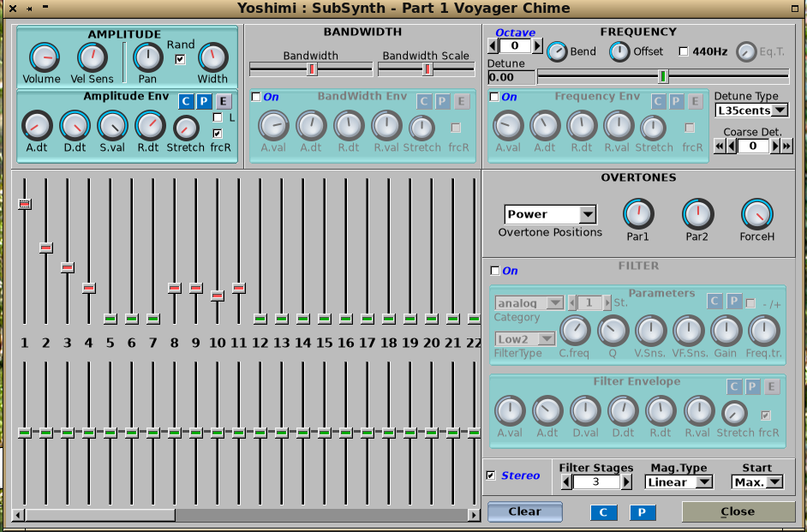Click the frequency Bend knob
This screenshot has width=807, height=532.
pyautogui.click(x=557, y=51)
